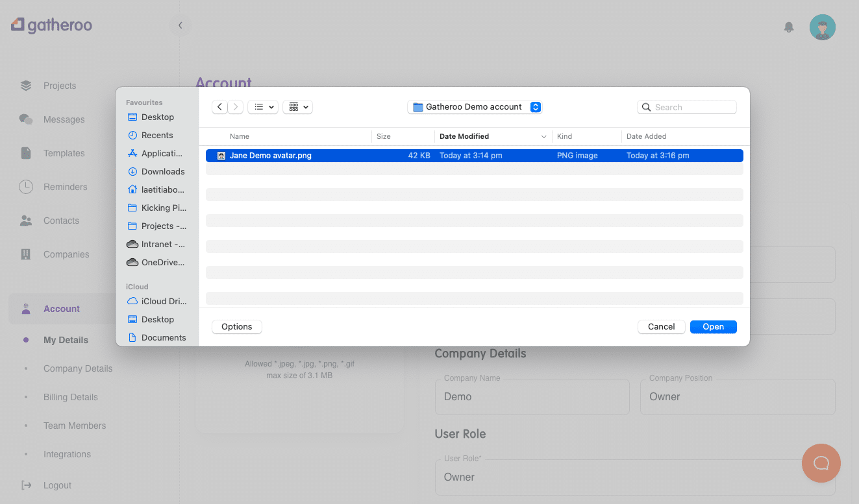Image resolution: width=859 pixels, height=504 pixels.
Task: Sort by Date Added column header
Action: tap(646, 137)
